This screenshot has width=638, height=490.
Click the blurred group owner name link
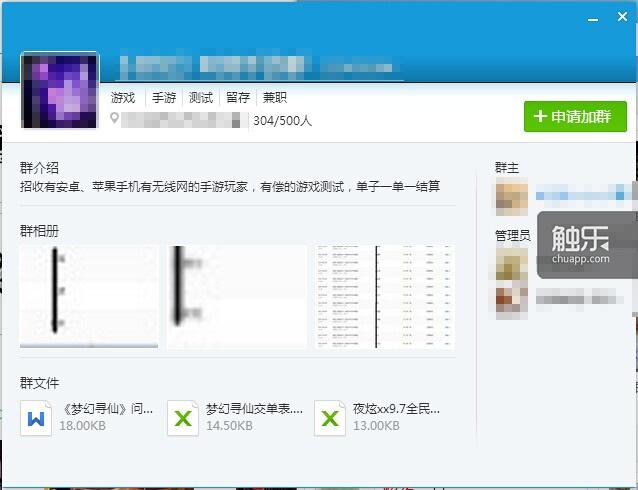(x=580, y=194)
